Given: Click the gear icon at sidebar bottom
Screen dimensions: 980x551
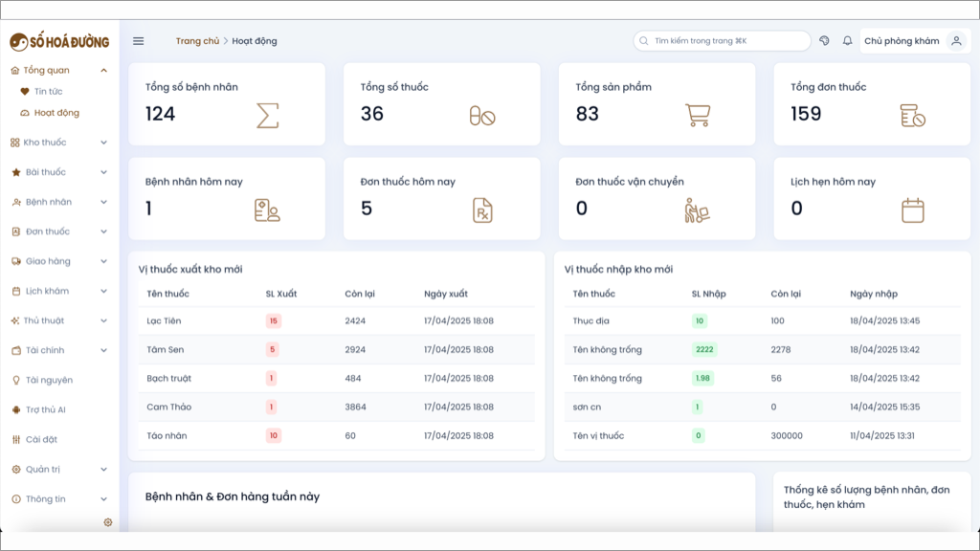Looking at the screenshot, I should (x=107, y=522).
